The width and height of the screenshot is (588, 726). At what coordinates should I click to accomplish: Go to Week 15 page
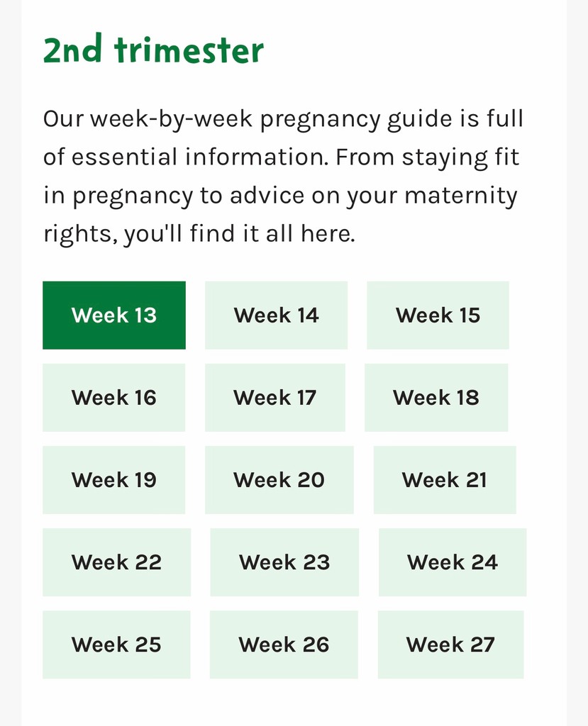coord(438,315)
